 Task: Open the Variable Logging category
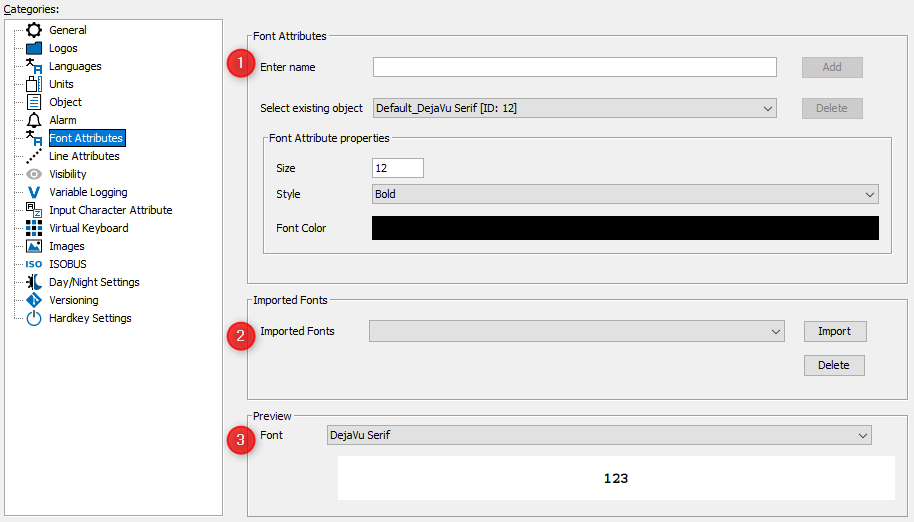tap(88, 192)
